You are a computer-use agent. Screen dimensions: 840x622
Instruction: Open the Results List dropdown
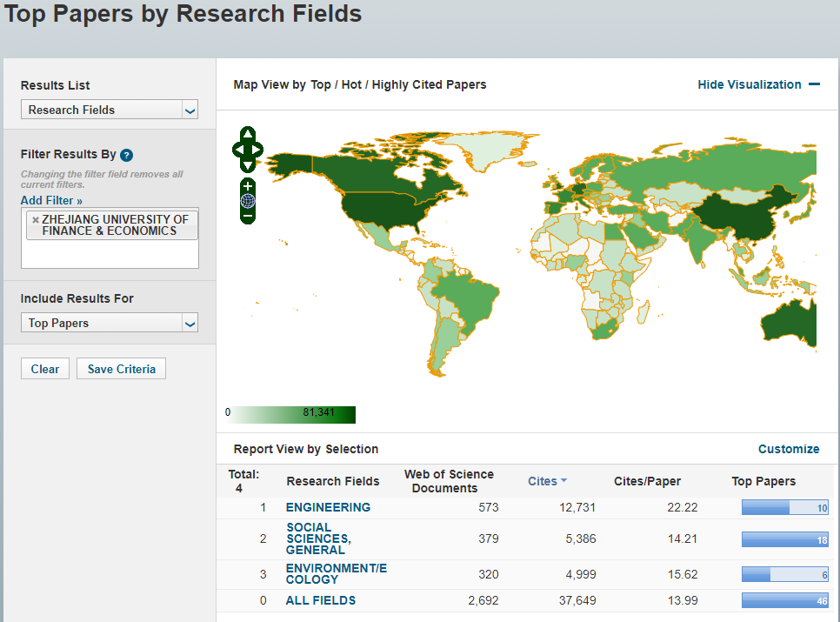coord(110,110)
